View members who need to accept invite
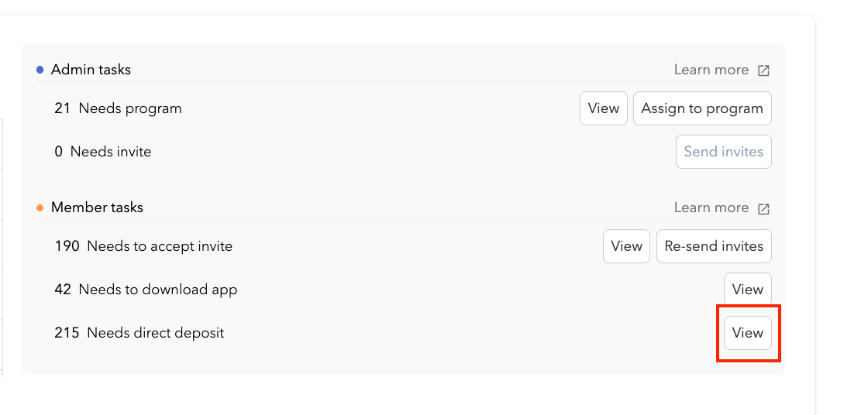The width and height of the screenshot is (868, 415). click(x=626, y=246)
